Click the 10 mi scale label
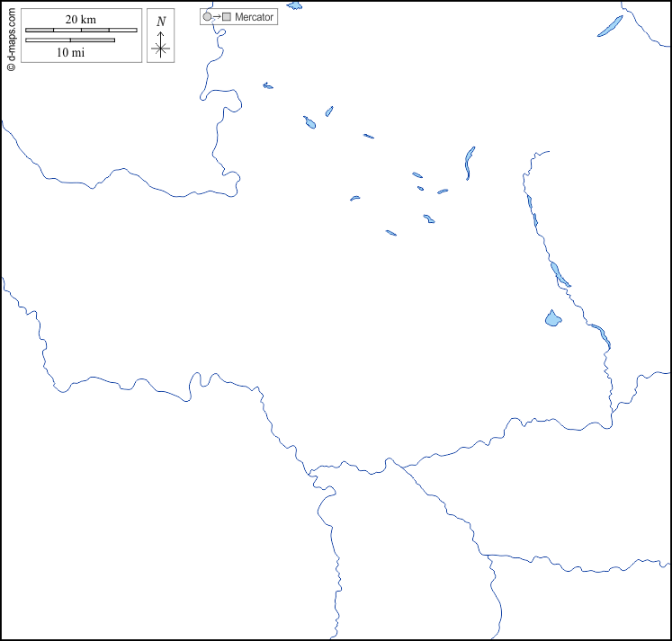The width and height of the screenshot is (672, 641). point(70,52)
